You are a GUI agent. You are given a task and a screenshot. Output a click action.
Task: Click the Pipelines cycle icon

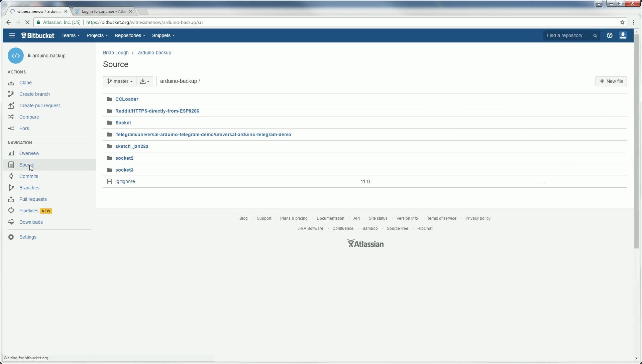tap(11, 211)
